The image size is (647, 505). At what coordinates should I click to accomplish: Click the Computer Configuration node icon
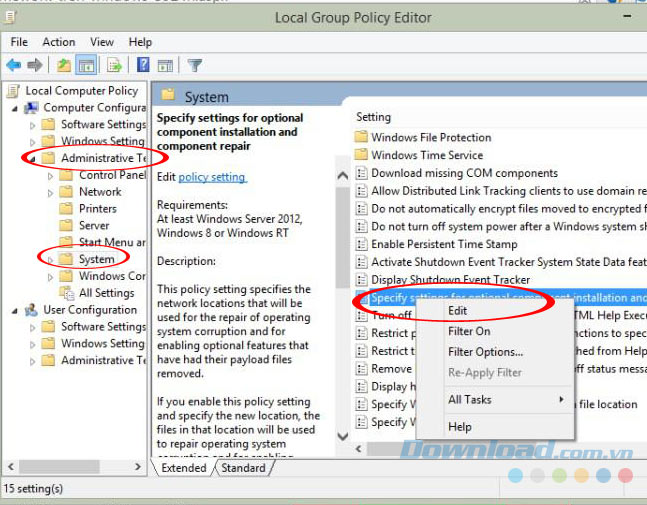point(31,108)
